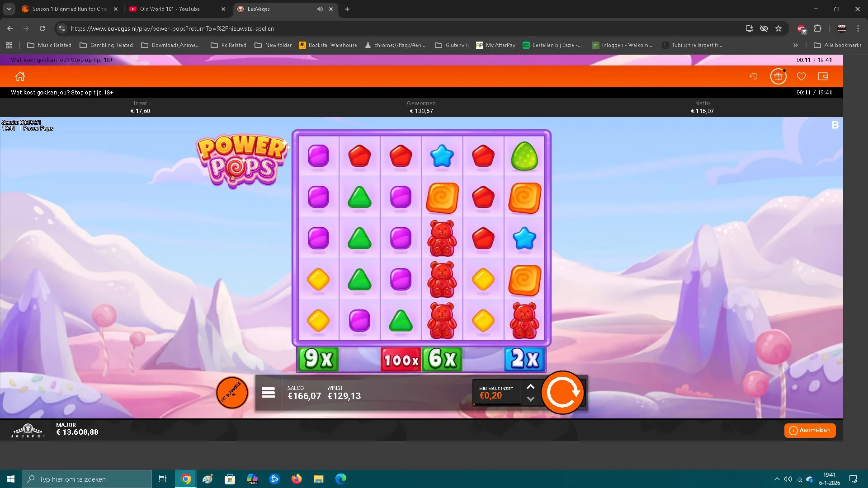This screenshot has height=488, width=868.
Task: Open My AfterPay bookmark
Action: (x=496, y=45)
